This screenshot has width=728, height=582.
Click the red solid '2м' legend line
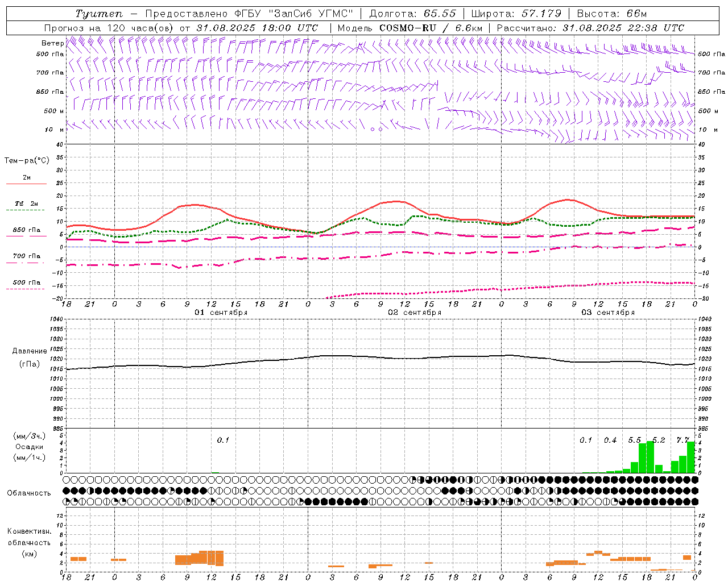click(26, 184)
